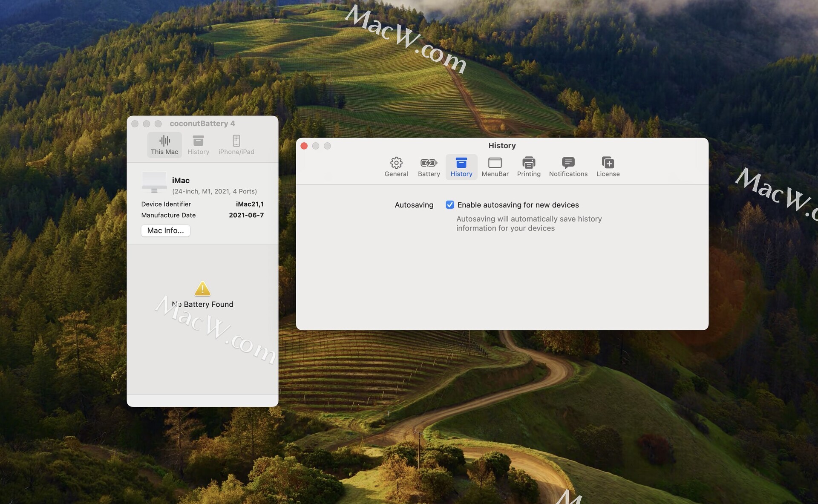Click the 24-inch M1 2021 model description
Screen dimensions: 818x504
214,191
